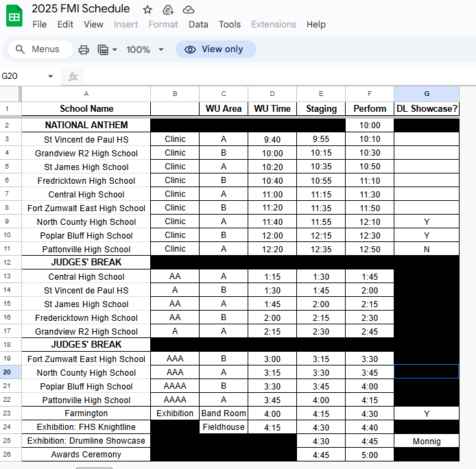Open the Tools menu

pos(230,24)
